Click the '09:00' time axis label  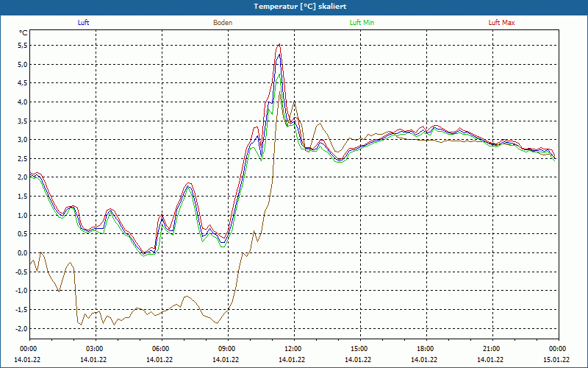point(228,349)
